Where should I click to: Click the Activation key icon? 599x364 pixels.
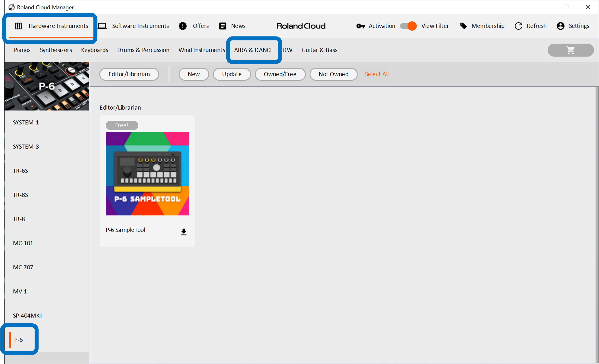(x=360, y=26)
